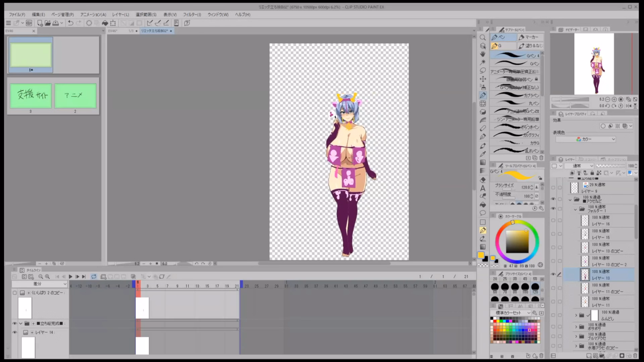Toggle loop playback in timeline

(x=94, y=277)
